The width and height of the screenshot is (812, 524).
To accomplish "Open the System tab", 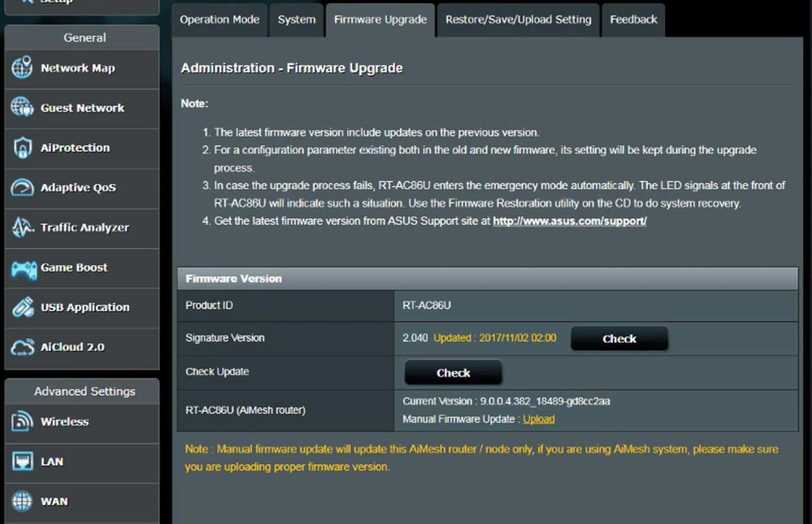I will pos(296,19).
